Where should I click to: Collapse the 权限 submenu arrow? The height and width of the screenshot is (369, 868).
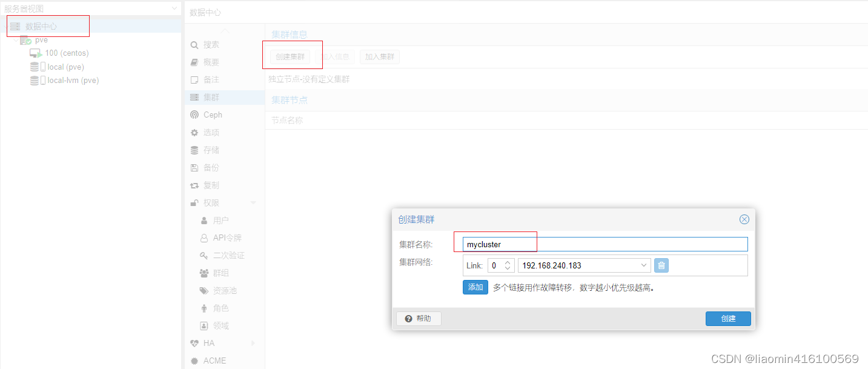(253, 203)
